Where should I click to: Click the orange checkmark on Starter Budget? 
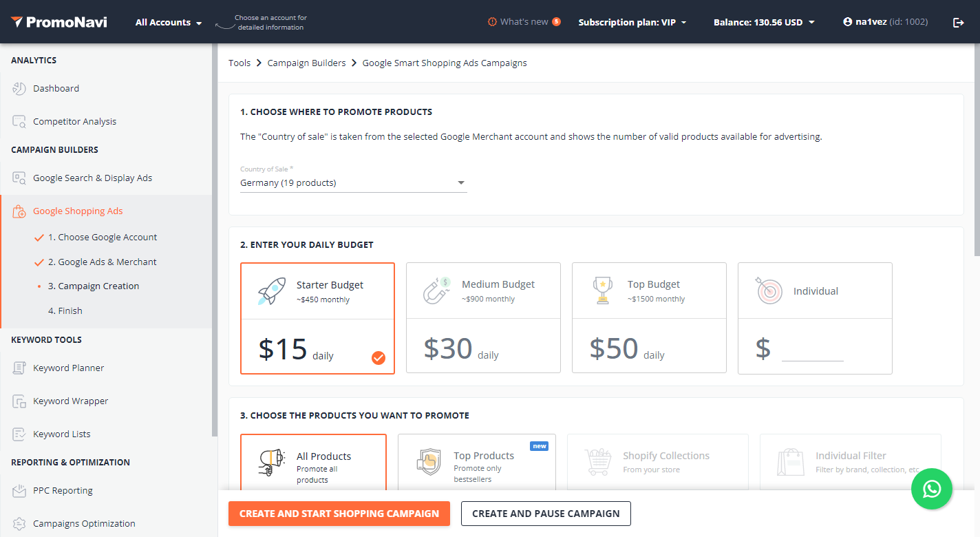[379, 357]
